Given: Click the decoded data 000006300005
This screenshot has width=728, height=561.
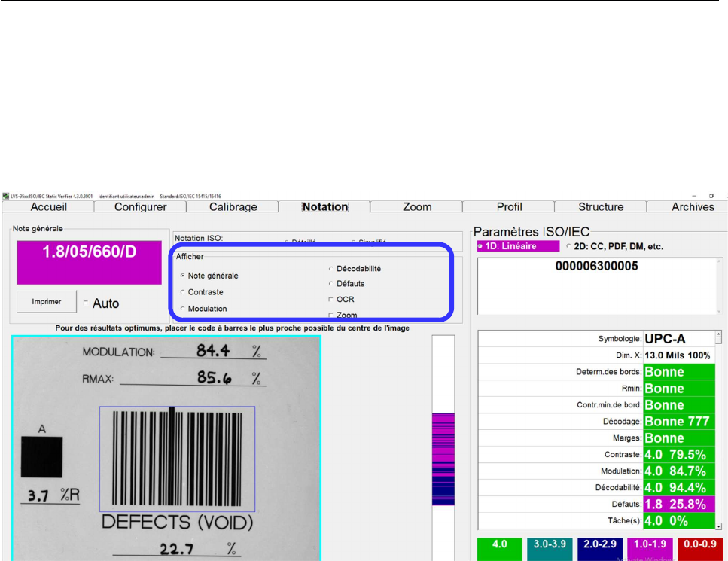Looking at the screenshot, I should pos(596,266).
